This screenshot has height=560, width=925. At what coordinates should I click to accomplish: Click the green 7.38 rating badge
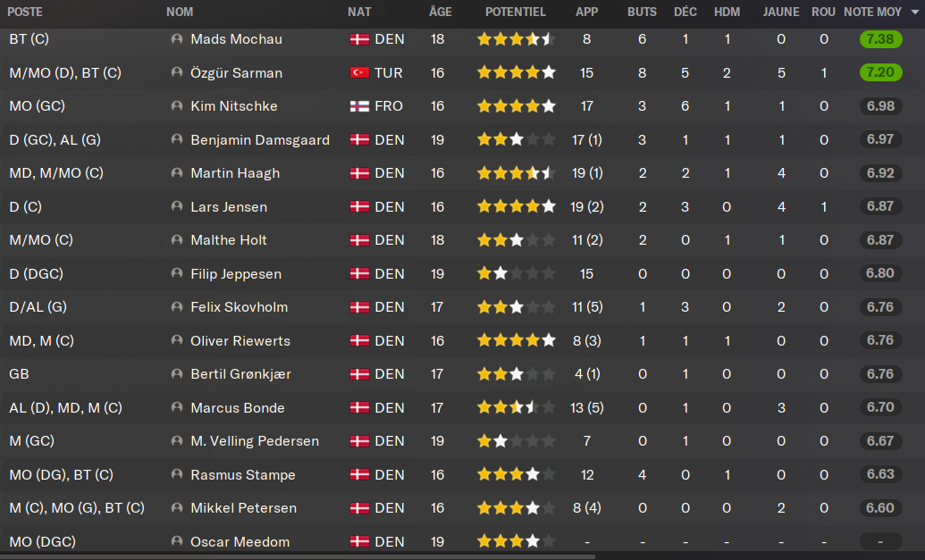[x=880, y=39]
